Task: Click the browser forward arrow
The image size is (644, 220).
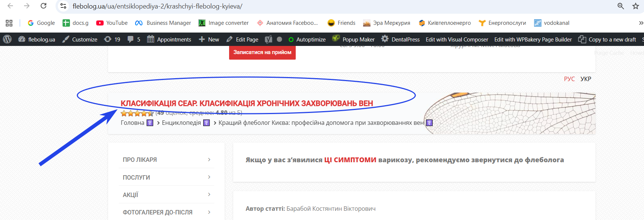Action: [27, 6]
